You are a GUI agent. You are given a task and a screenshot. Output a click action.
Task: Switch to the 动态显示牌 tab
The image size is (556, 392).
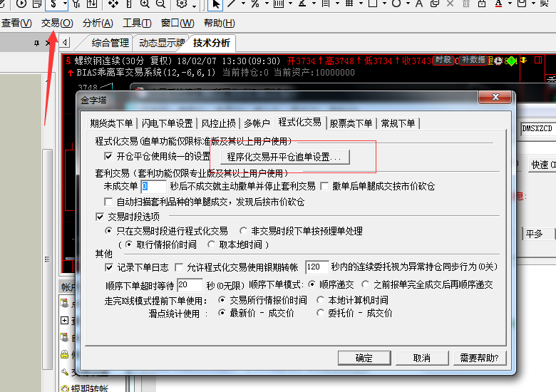tap(162, 43)
